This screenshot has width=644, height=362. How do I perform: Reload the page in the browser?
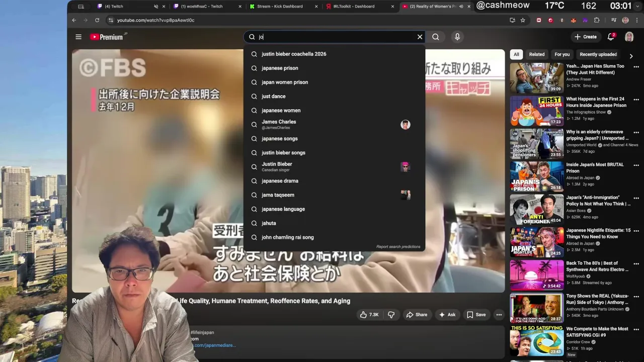tap(97, 20)
